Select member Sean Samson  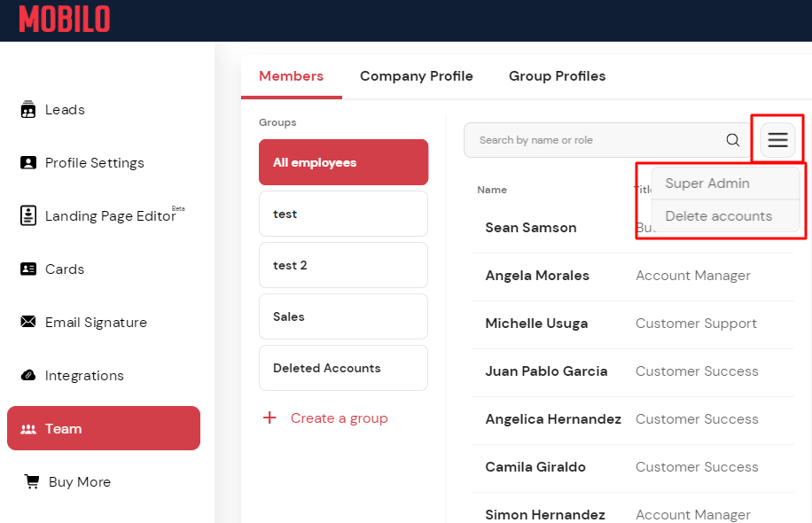[x=530, y=227]
